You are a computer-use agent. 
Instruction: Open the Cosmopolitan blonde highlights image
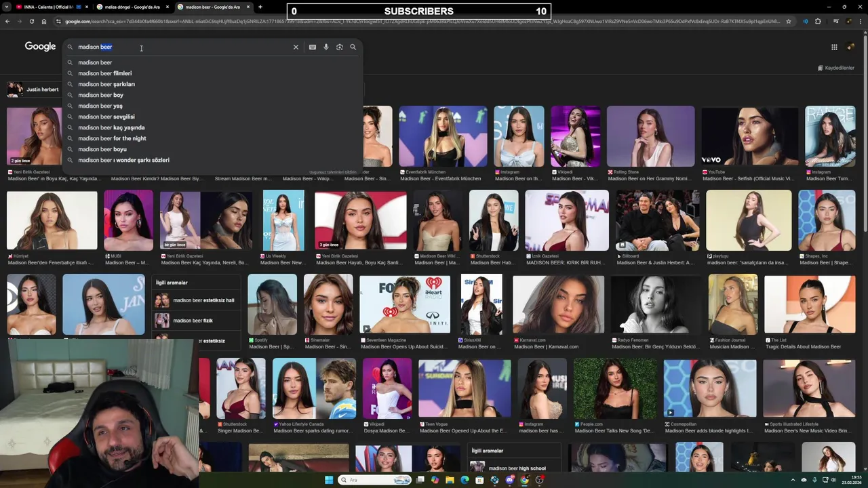[x=709, y=388]
